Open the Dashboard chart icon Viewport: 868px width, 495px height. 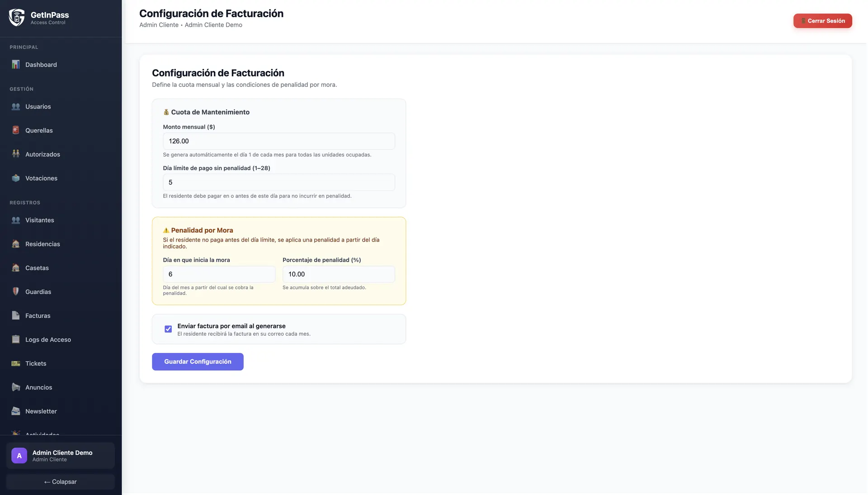point(16,65)
